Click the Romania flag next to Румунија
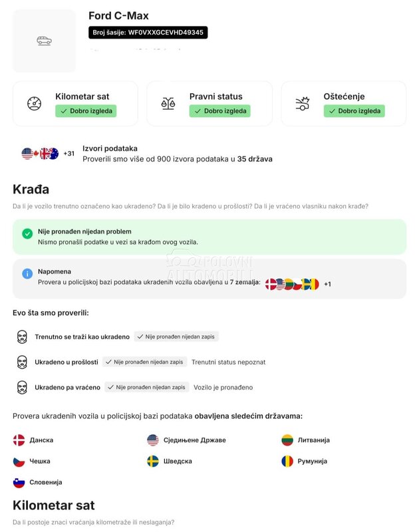The height and width of the screenshot is (532, 419). point(287,462)
